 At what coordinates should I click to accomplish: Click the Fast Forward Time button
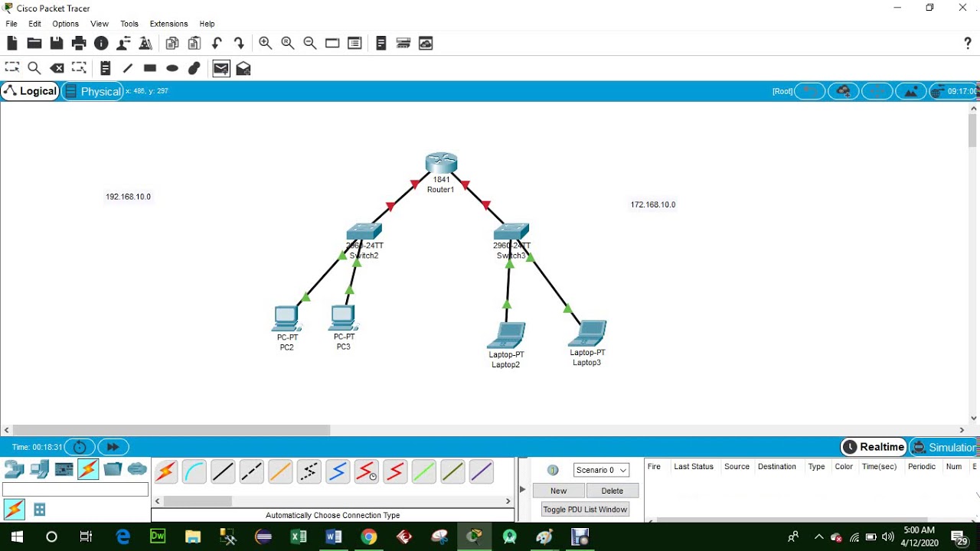click(x=113, y=447)
